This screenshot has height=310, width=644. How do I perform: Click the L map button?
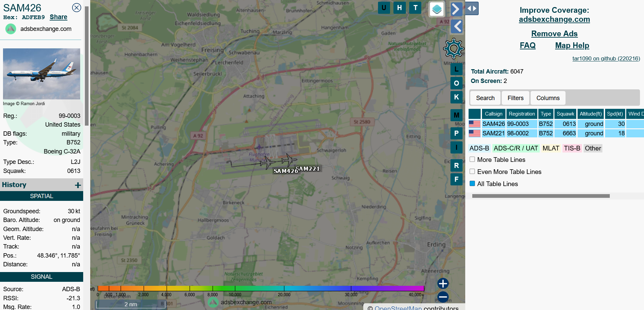point(457,69)
